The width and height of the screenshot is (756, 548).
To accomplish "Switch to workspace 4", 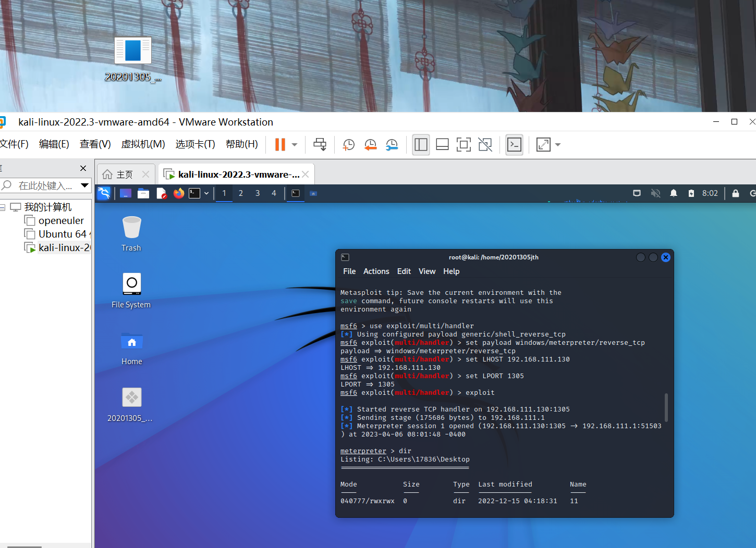I will pyautogui.click(x=274, y=193).
